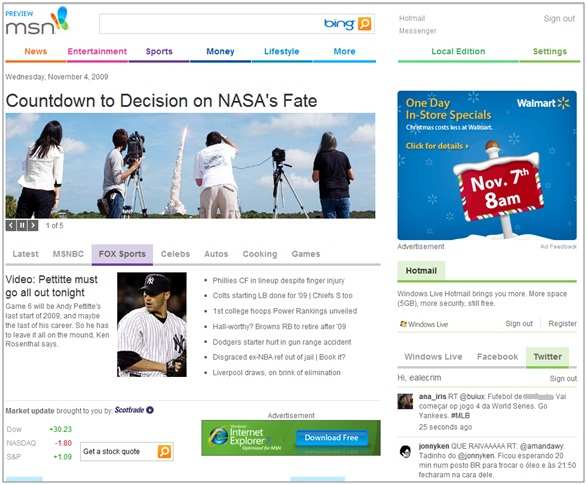Click Ad Feedback link
This screenshot has width=587, height=485.
click(558, 247)
